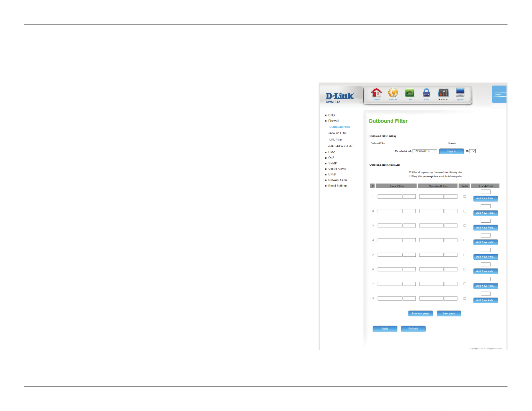Select 'Allow all to pass' radio option
The width and height of the screenshot is (532, 411).
pos(410,172)
